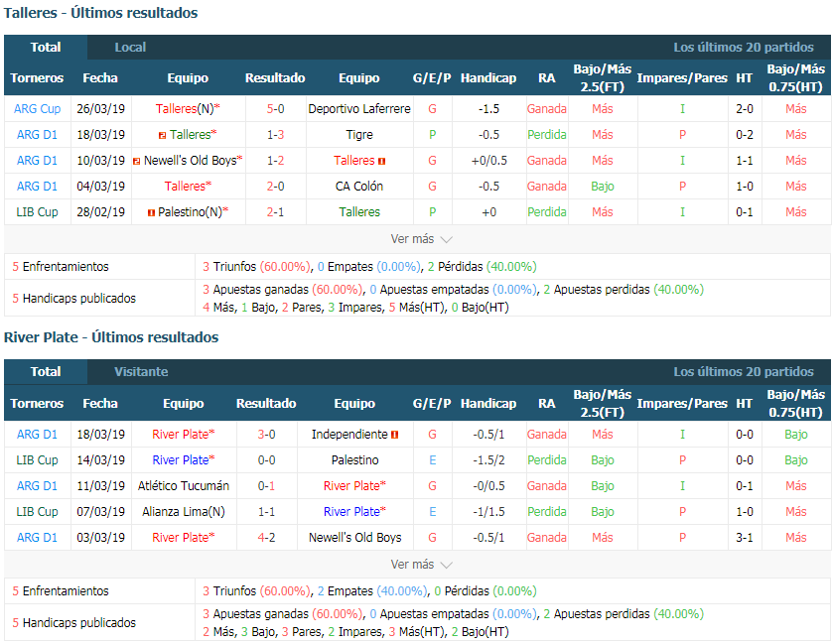Click the 3-0 result versus Independiente
Viewport: 832px width, 644px height.
pyautogui.click(x=266, y=435)
